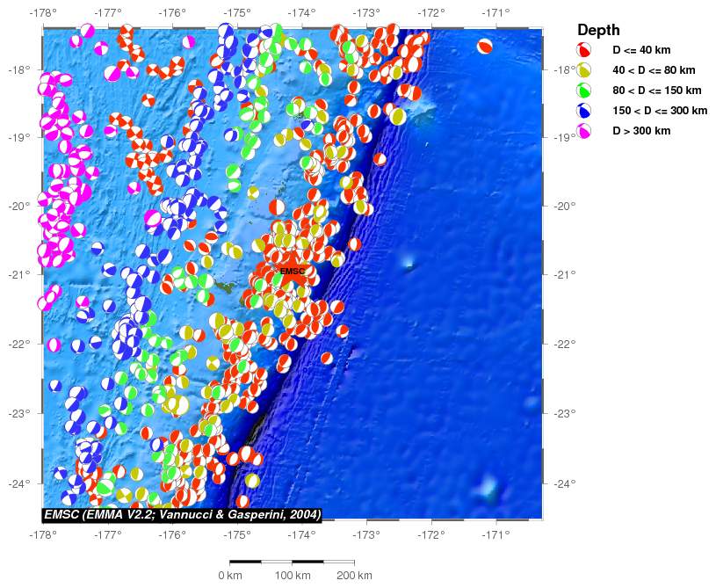Click the EMSC EMMA V2.2 credit text

tap(182, 514)
